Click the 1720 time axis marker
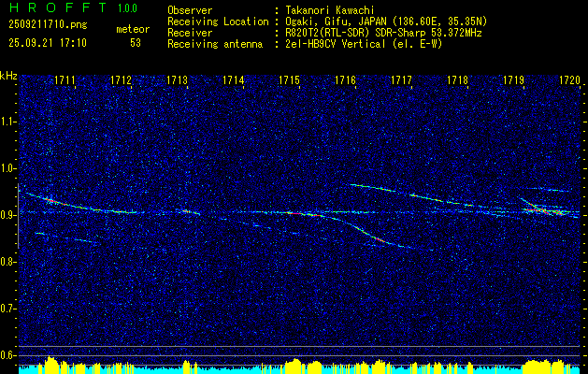Viewport: 588px width, 374px height. (569, 79)
